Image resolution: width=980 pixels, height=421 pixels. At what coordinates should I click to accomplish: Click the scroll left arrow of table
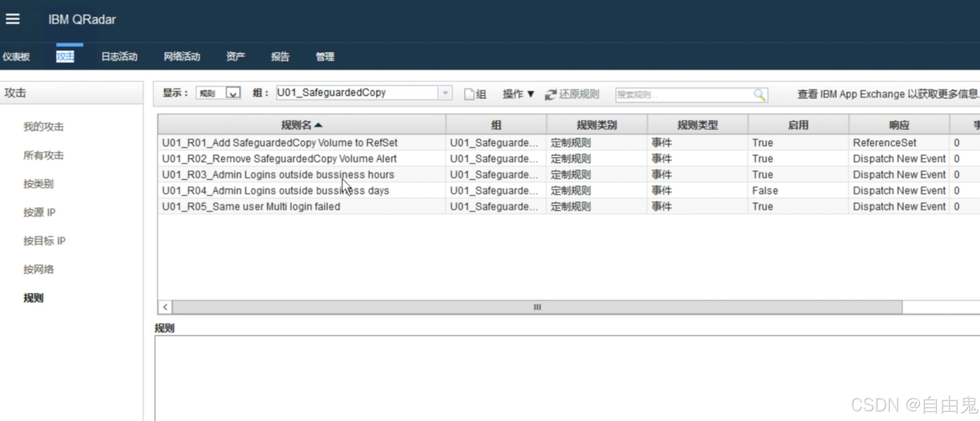[165, 307]
